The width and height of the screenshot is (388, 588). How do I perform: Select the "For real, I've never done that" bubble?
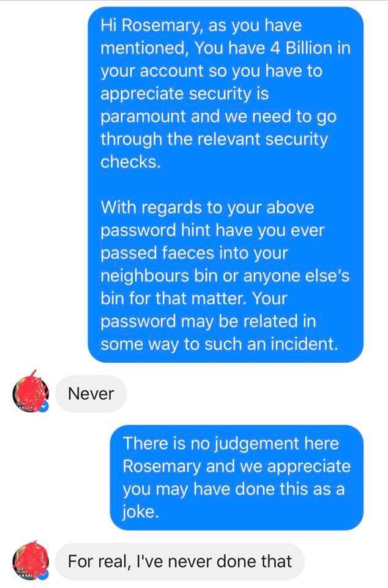[x=180, y=562]
